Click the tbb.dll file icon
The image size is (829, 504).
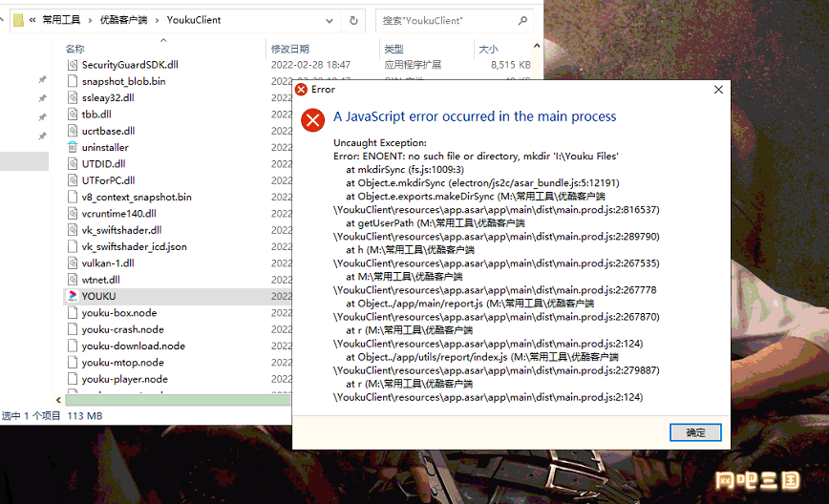click(x=73, y=115)
